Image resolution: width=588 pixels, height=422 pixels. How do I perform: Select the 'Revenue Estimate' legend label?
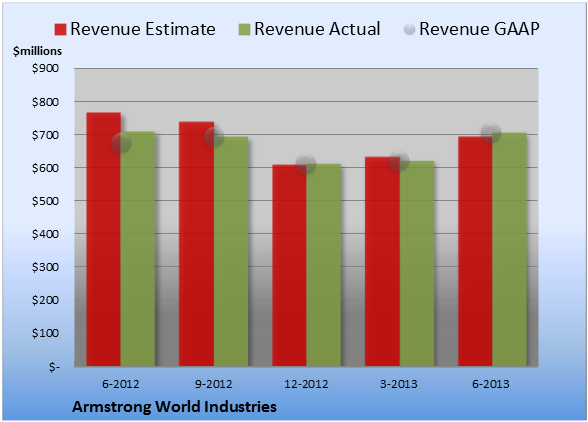click(x=143, y=29)
